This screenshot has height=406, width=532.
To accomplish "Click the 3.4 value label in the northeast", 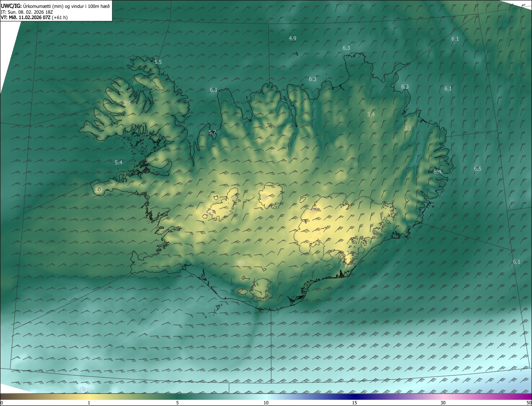I will [x=371, y=114].
